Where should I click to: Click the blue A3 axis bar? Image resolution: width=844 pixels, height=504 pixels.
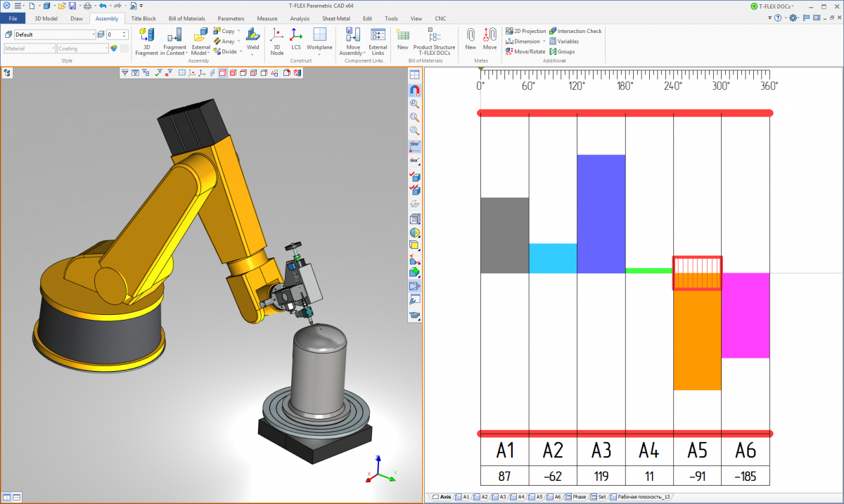point(601,214)
